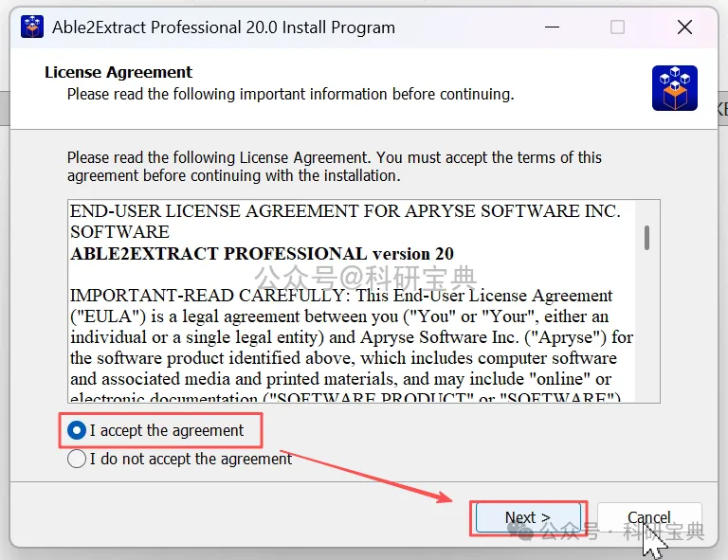Click "Please read the following important information" text
The image size is (728, 560).
(291, 94)
